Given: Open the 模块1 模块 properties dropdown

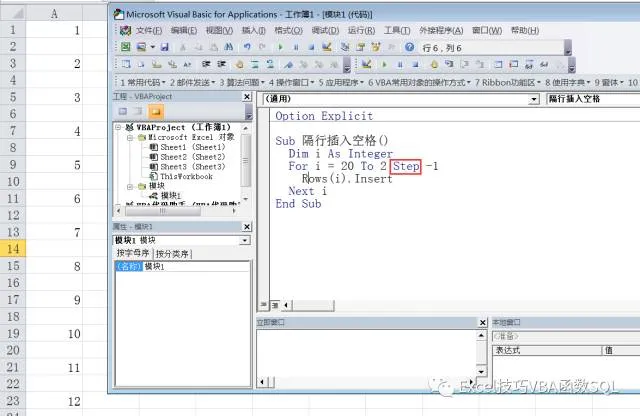Looking at the screenshot, I should (x=244, y=240).
